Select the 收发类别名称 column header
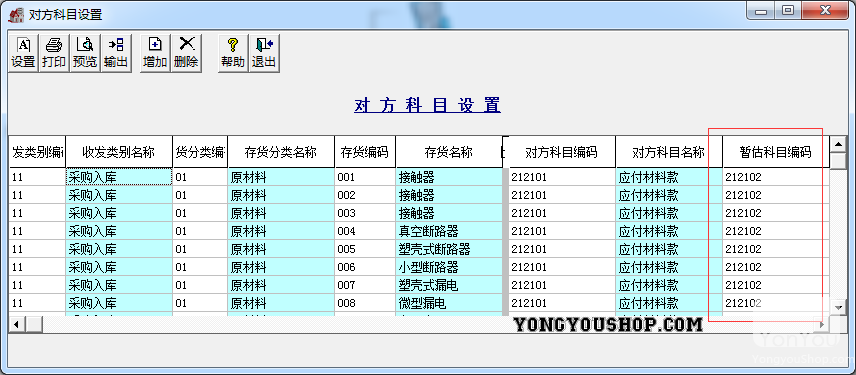The width and height of the screenshot is (856, 375). tap(119, 152)
